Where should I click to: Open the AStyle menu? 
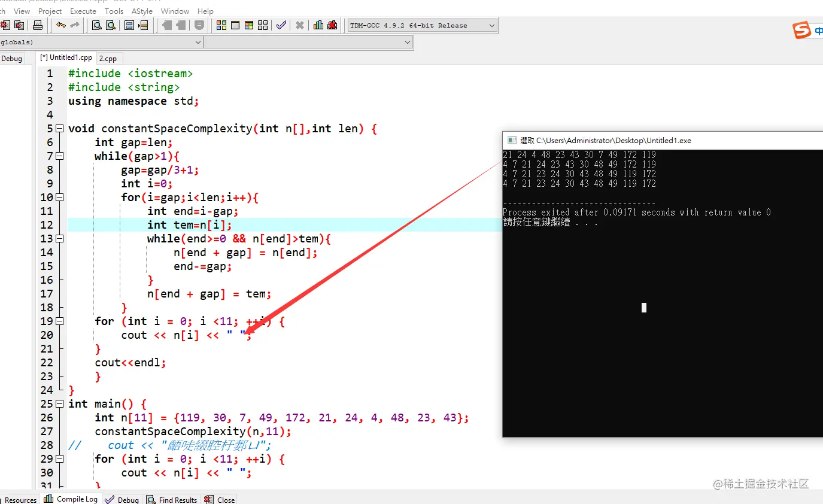pyautogui.click(x=142, y=11)
